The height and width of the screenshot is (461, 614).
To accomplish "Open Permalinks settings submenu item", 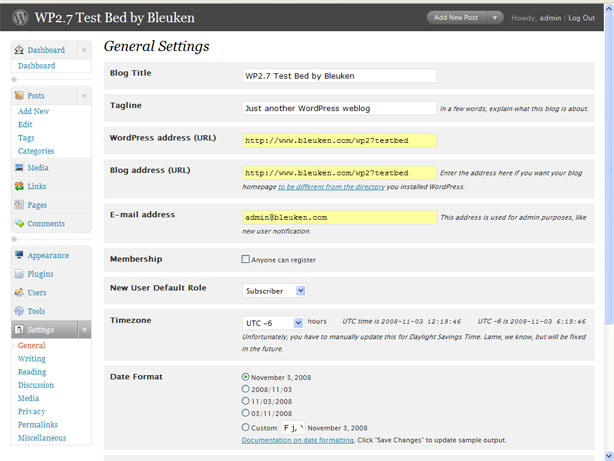I will point(38,425).
